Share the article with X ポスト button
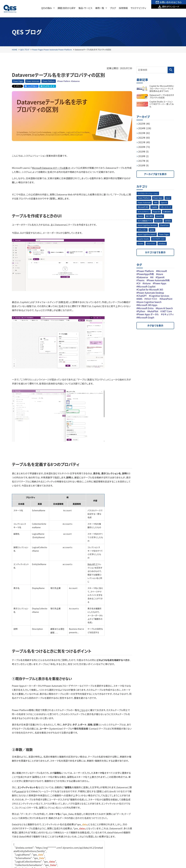Viewport: 186px width, 868px height. click(17, 86)
